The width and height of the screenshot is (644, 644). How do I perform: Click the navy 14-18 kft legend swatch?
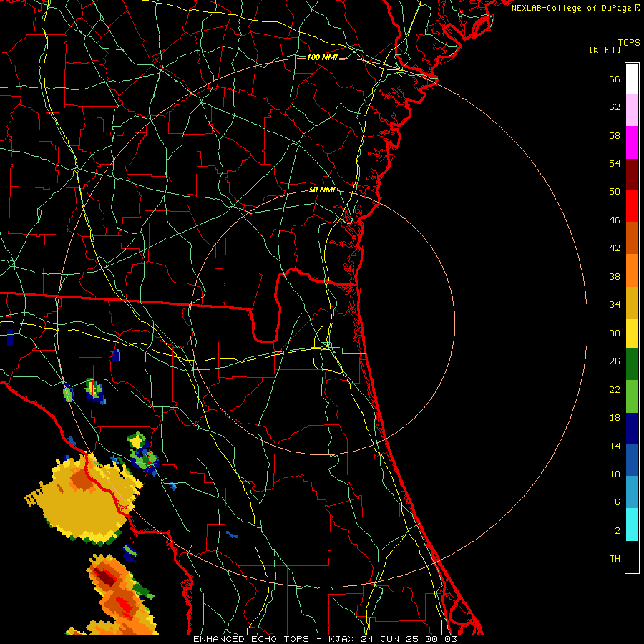click(632, 429)
